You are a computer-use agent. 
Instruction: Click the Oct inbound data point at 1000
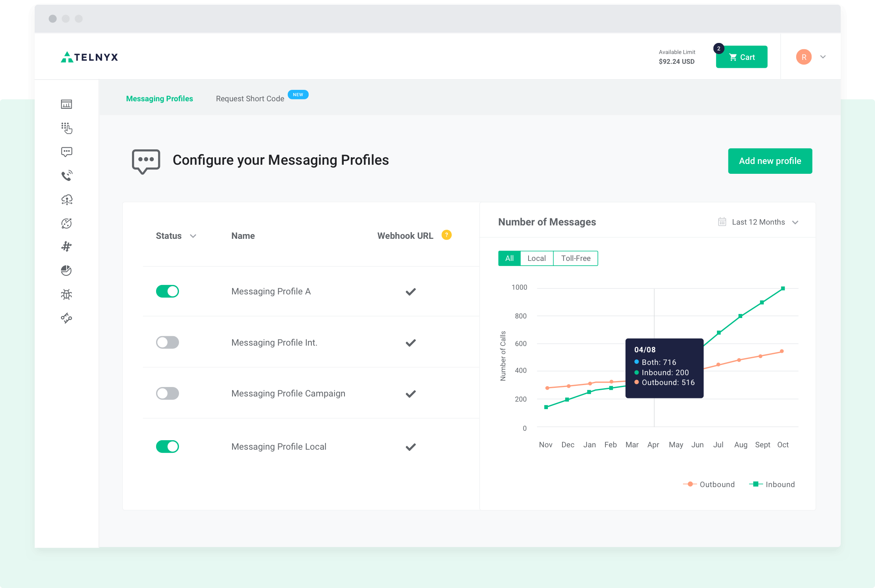783,288
